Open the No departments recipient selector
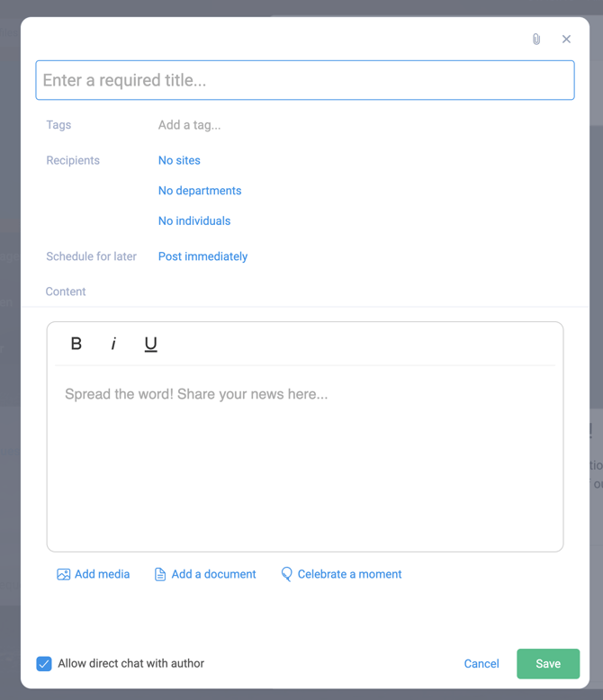The height and width of the screenshot is (700, 603). point(200,191)
